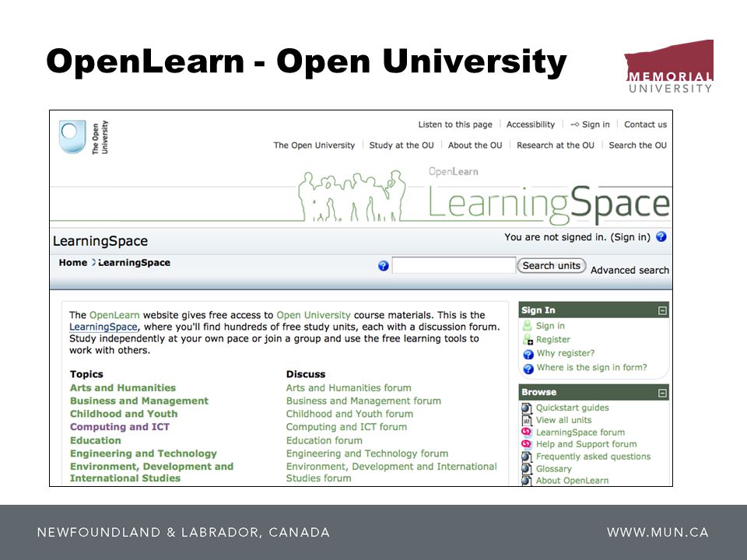This screenshot has width=747, height=560.
Task: Click Help and Support forum icon
Action: (x=527, y=444)
